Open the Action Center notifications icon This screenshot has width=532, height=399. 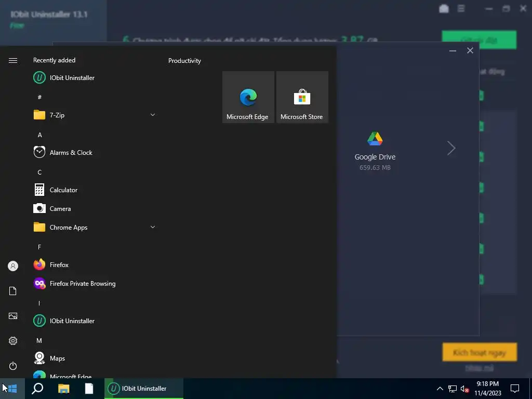(515, 389)
